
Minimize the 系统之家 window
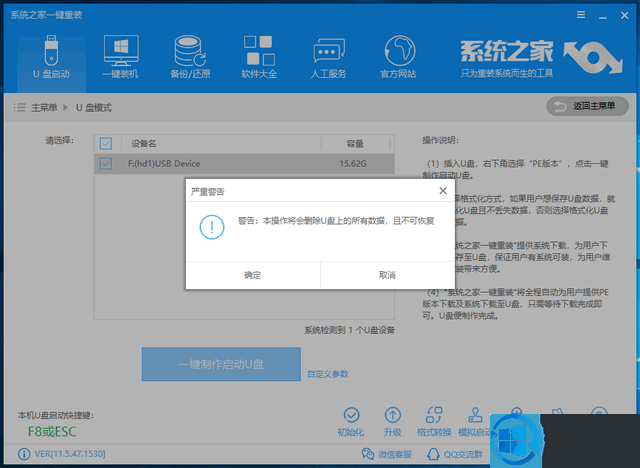point(603,16)
